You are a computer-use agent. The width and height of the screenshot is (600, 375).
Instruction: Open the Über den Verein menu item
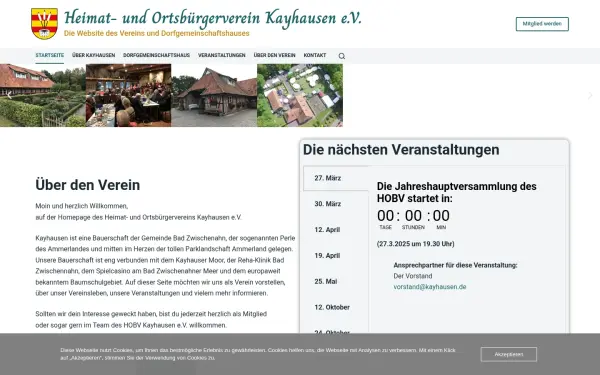[x=274, y=55]
